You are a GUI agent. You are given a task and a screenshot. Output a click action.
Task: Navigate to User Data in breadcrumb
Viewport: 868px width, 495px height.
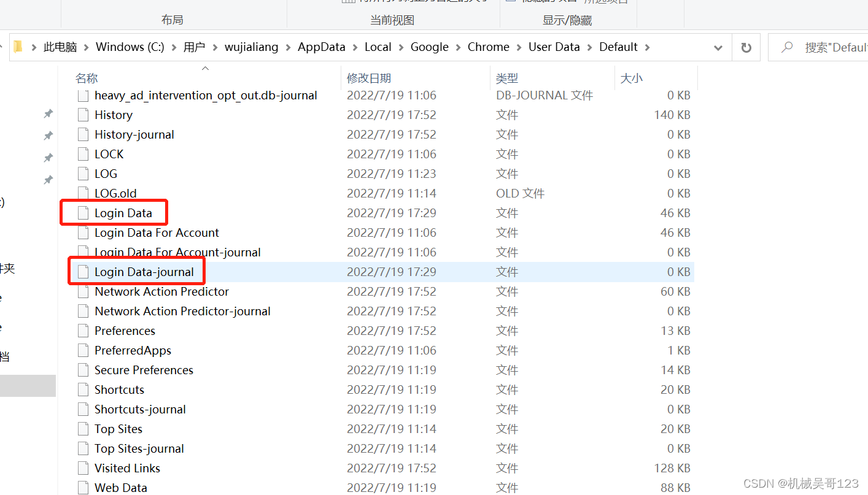pyautogui.click(x=554, y=47)
